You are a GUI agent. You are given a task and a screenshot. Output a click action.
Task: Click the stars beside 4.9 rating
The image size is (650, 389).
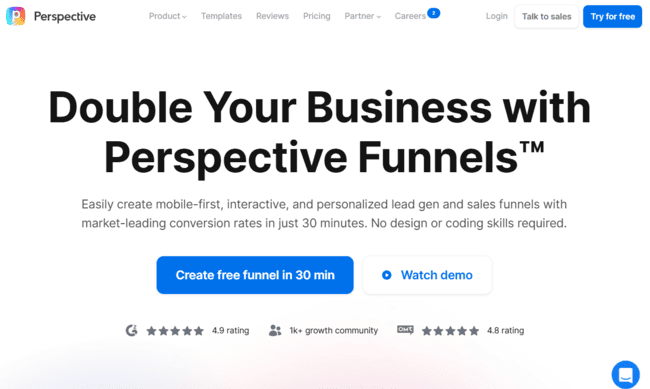(175, 331)
